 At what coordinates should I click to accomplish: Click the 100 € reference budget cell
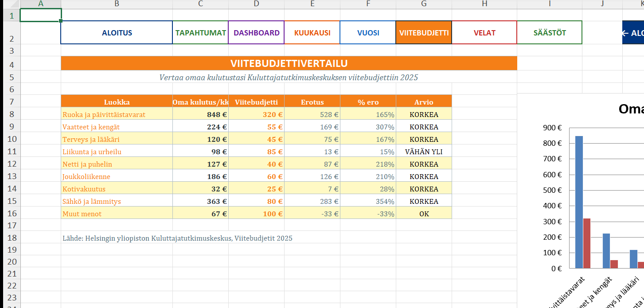tap(256, 214)
